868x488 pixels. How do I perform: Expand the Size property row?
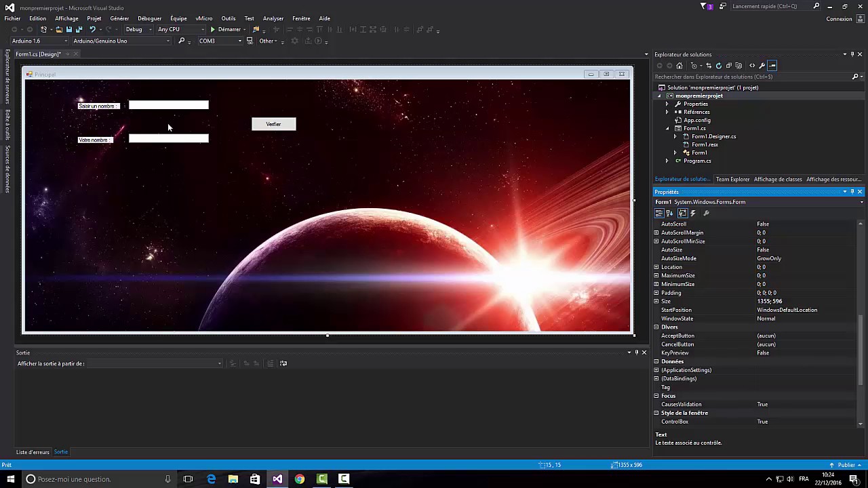(656, 301)
